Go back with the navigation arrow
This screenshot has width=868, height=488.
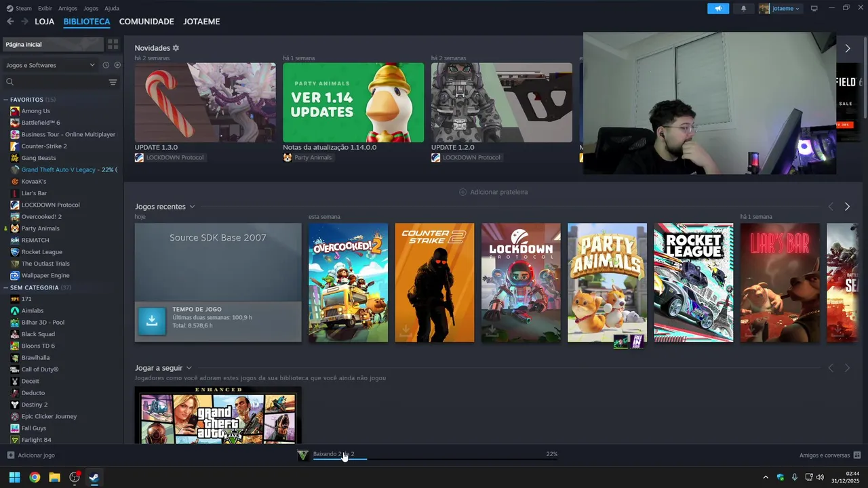[x=10, y=22]
